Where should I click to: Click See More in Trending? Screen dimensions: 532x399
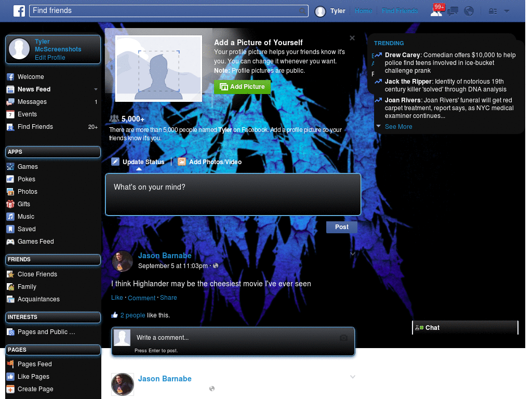[398, 127]
